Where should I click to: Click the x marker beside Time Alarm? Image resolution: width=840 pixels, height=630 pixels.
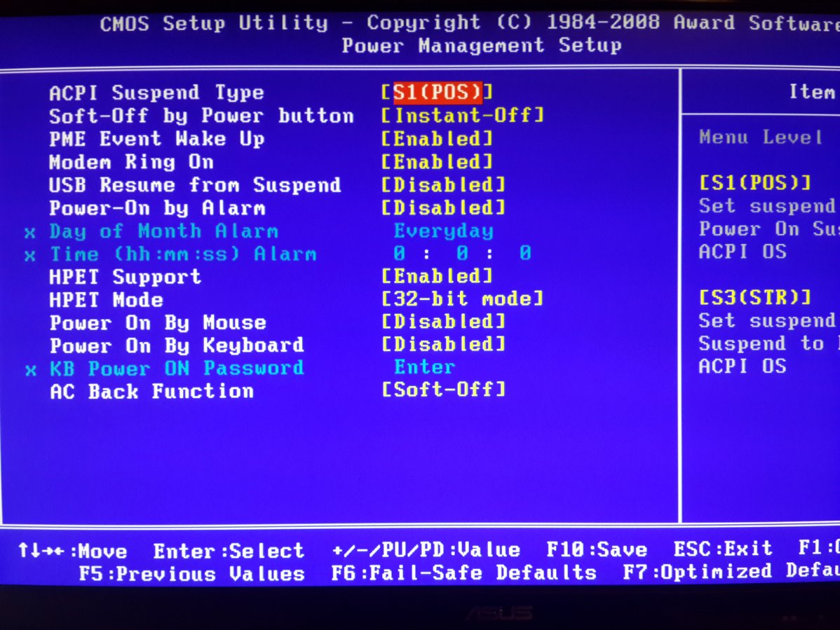[30, 256]
